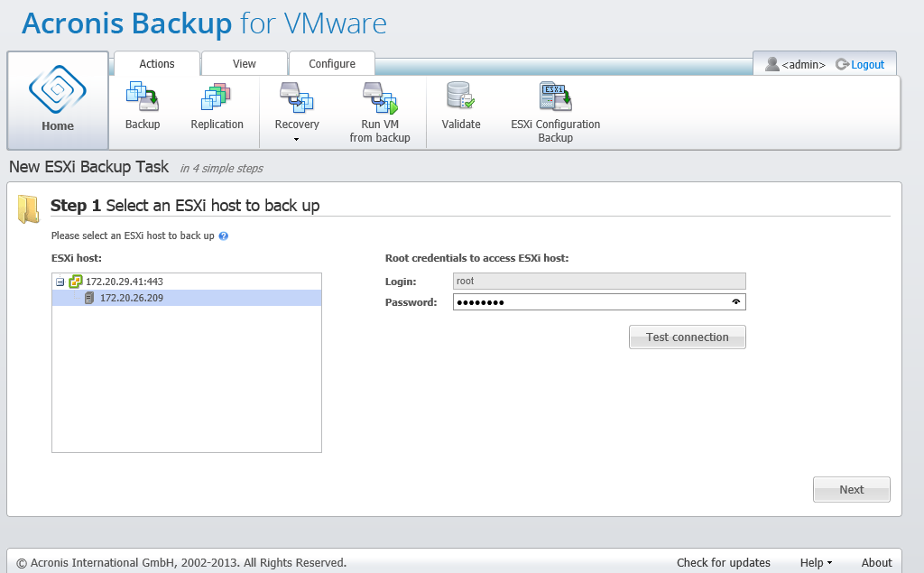Proceed with the Next button
This screenshot has height=573, width=924.
852,489
